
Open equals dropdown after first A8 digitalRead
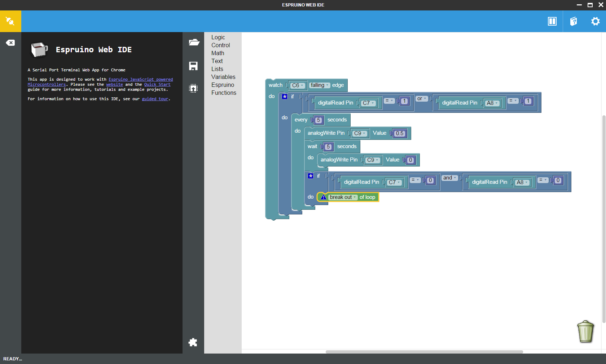[513, 101]
